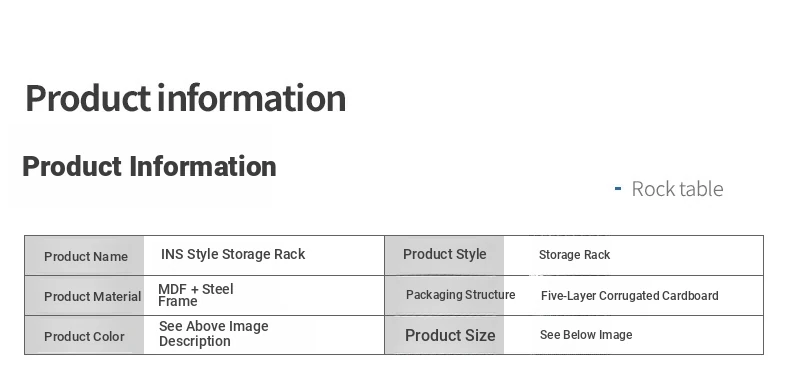Click 'INS Style Storage Rack' value
Image resolution: width=790 pixels, height=385 pixels.
233,254
